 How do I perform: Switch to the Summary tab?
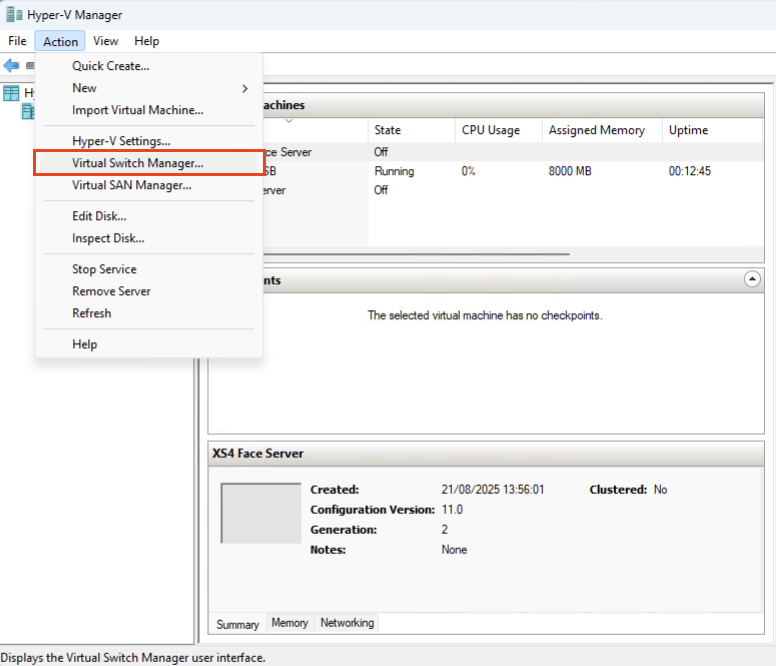(x=237, y=624)
